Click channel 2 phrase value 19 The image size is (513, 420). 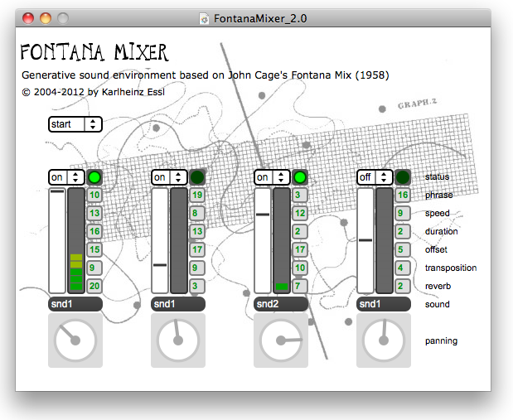click(x=197, y=196)
